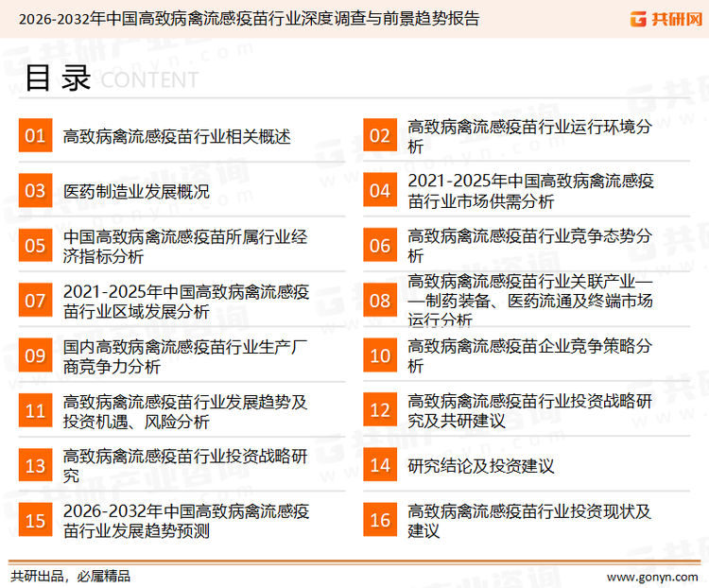
Task: Click the orange 05 number box
Action: pos(35,245)
